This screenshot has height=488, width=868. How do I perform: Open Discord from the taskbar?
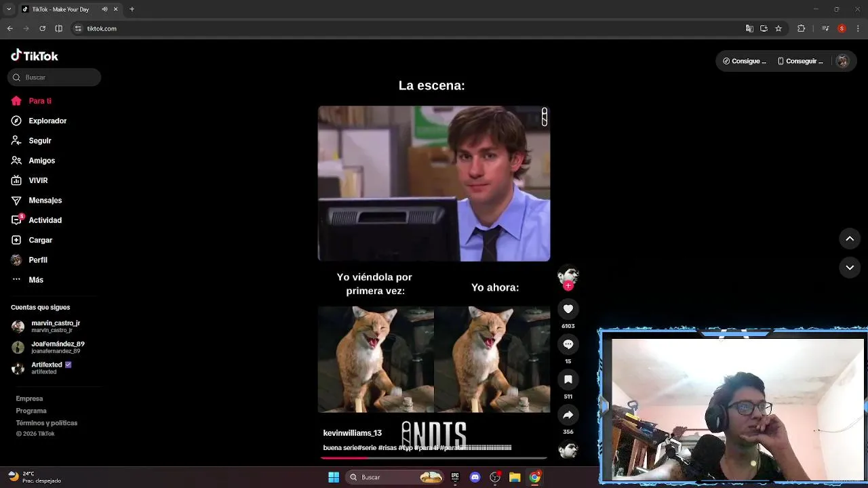click(x=475, y=477)
